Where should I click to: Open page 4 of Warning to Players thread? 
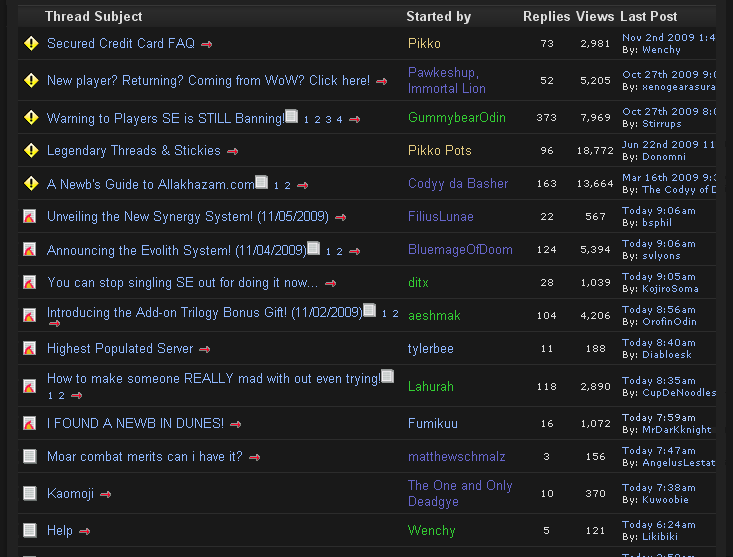[339, 119]
